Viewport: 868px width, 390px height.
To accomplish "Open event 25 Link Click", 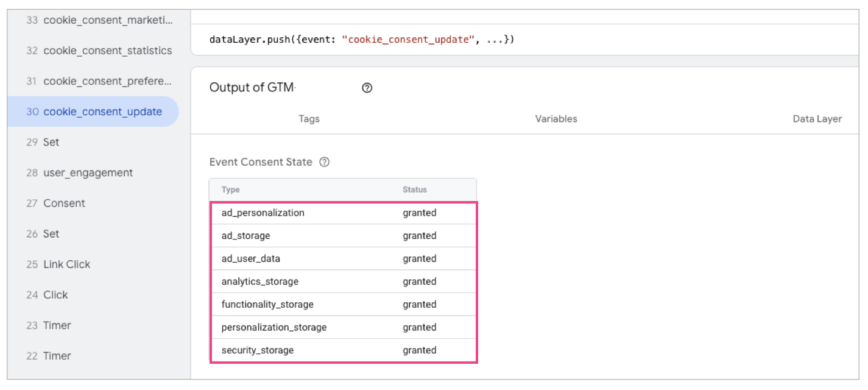I will coord(58,264).
